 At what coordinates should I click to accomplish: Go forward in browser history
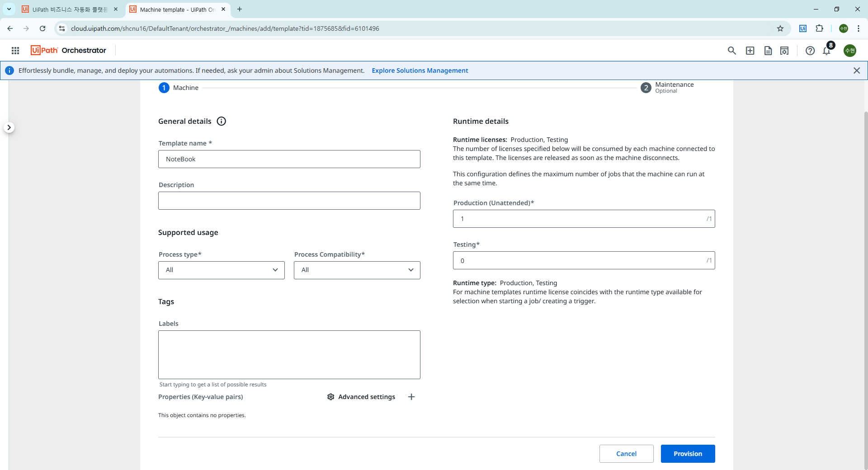(26, 28)
